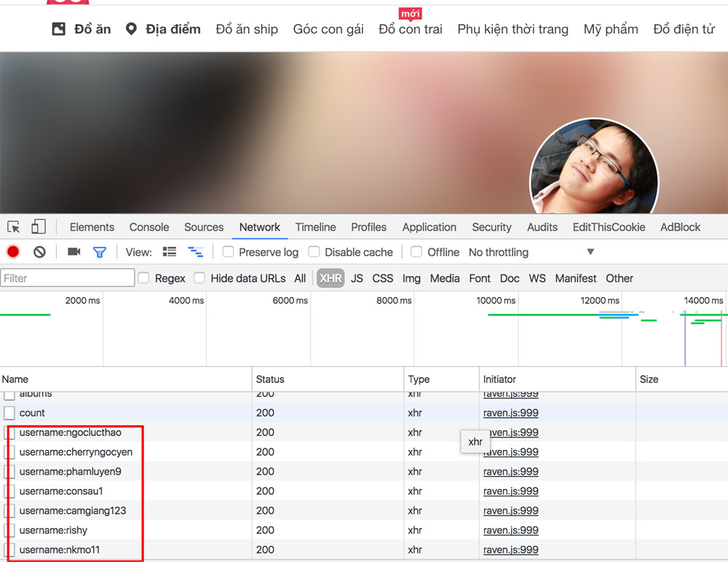
Task: Switch to large request rows view icon
Action: point(170,252)
